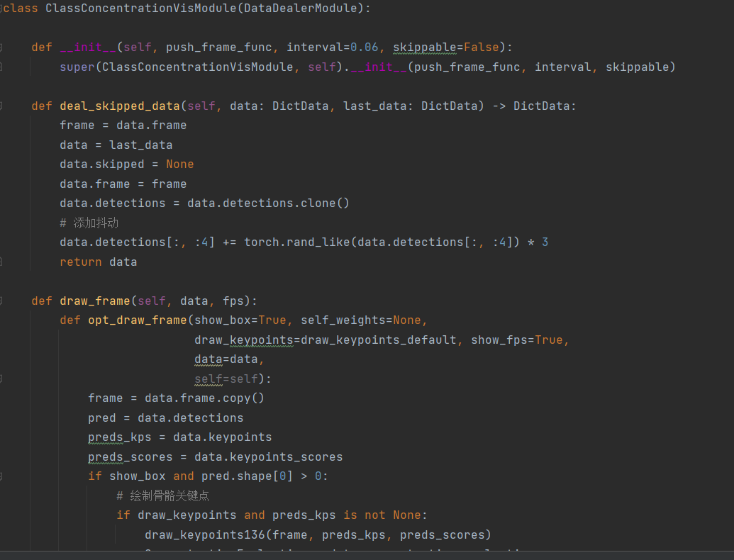Screen dimensions: 734x560
Task: Click the 0.06 interval default value
Action: [365, 47]
